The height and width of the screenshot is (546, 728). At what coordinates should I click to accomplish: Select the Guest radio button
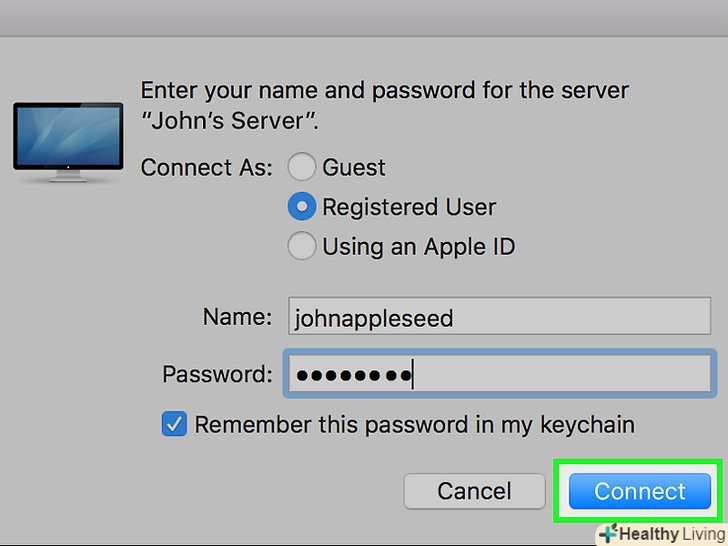[303, 167]
